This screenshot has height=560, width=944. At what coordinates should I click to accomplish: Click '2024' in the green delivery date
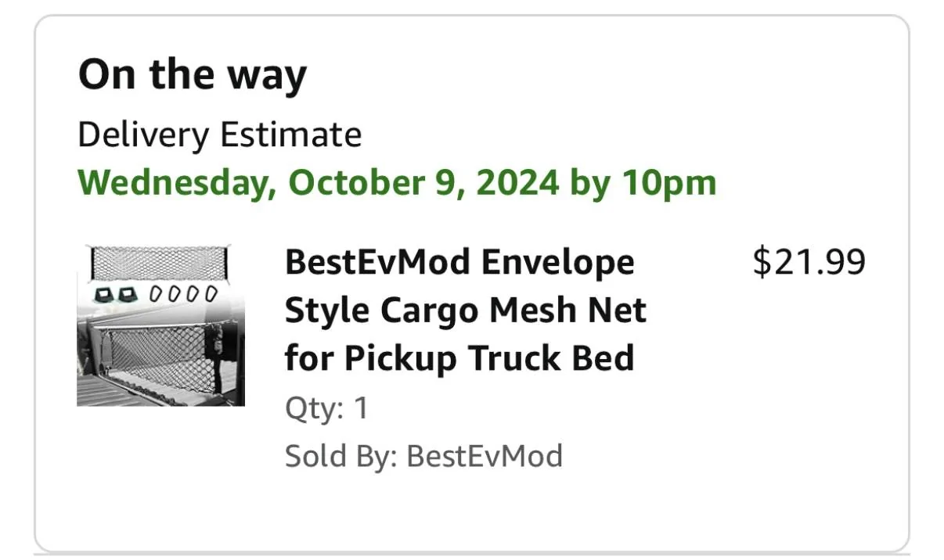tap(517, 183)
